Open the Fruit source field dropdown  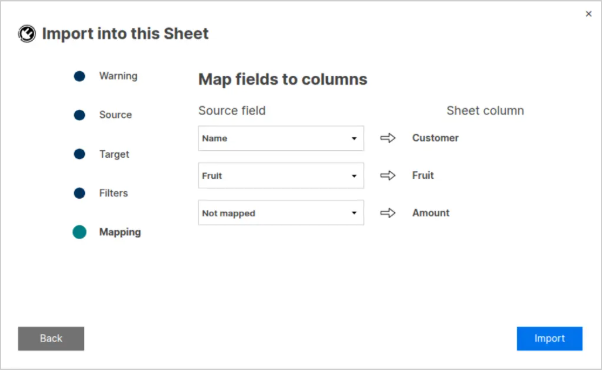(281, 176)
